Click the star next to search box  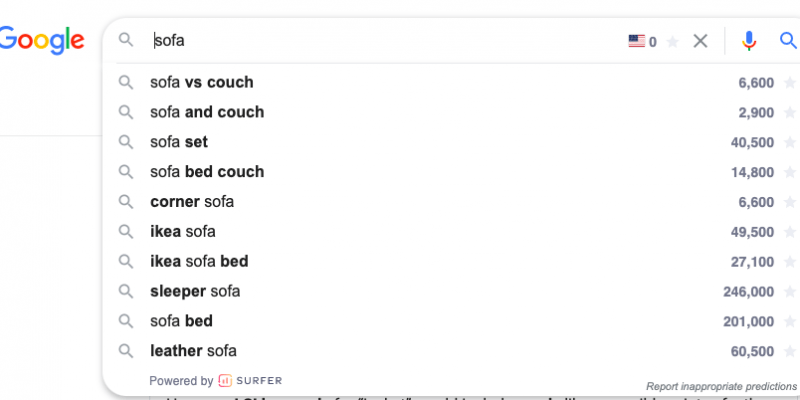click(x=673, y=41)
